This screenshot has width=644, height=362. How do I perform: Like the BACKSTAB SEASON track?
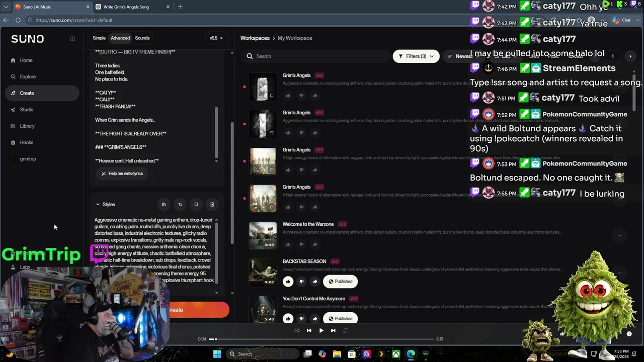(x=288, y=282)
